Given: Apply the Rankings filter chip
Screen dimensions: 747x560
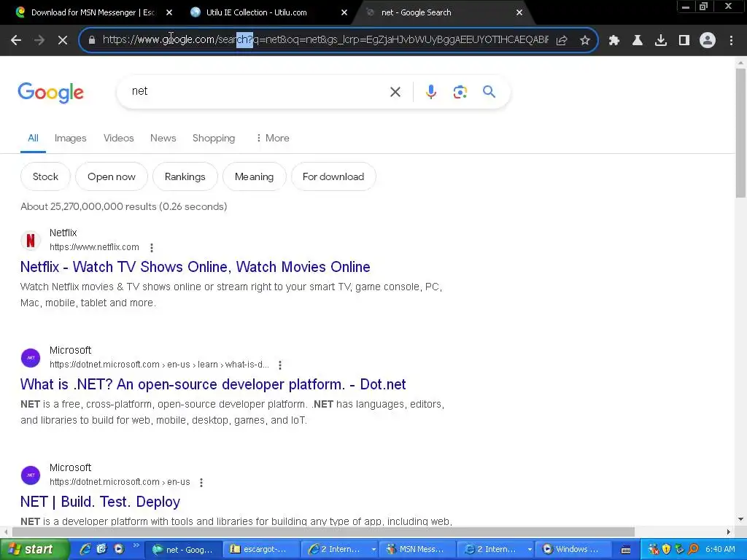Looking at the screenshot, I should (185, 176).
